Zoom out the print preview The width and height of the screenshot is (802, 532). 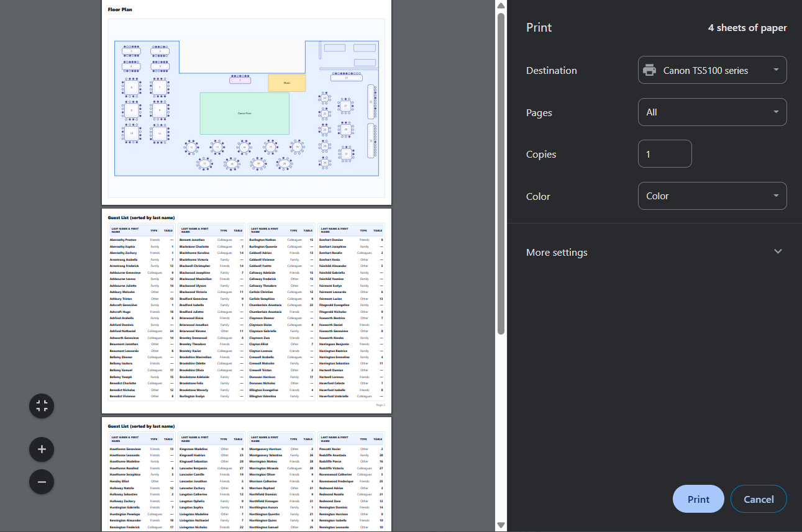coord(42,481)
